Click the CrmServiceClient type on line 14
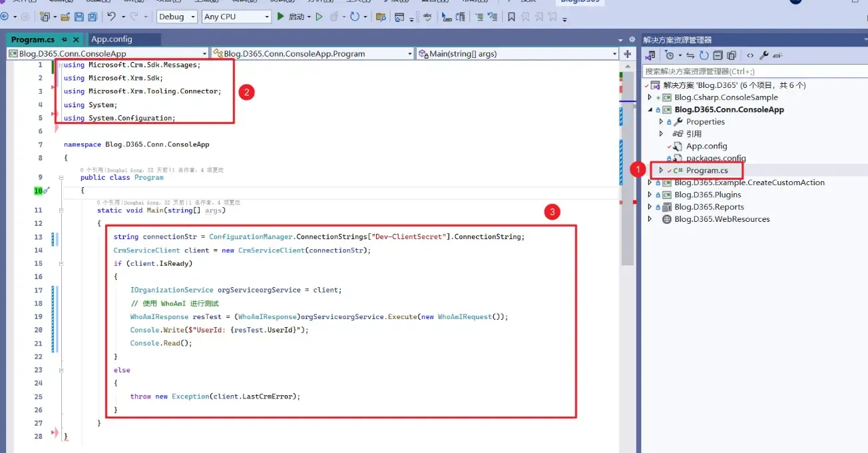Image resolution: width=868 pixels, height=453 pixels. pyautogui.click(x=146, y=250)
